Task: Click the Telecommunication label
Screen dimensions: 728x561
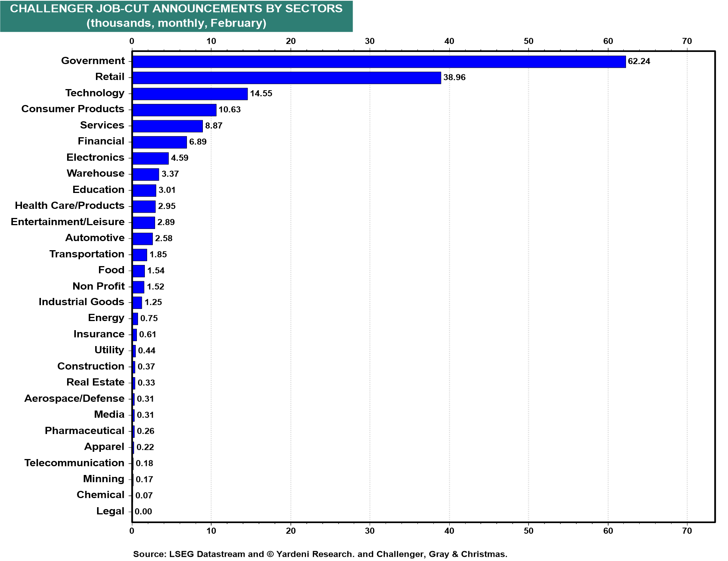Action: pos(74,463)
